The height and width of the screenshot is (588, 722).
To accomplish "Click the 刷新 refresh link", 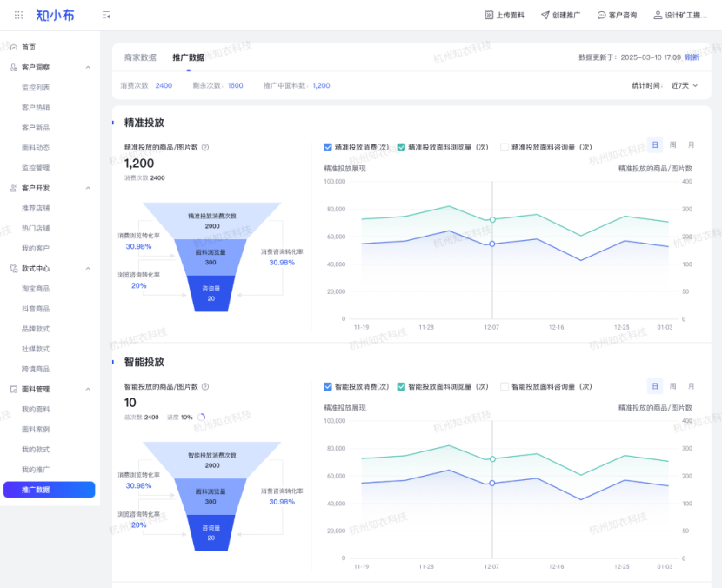I will [x=692, y=57].
